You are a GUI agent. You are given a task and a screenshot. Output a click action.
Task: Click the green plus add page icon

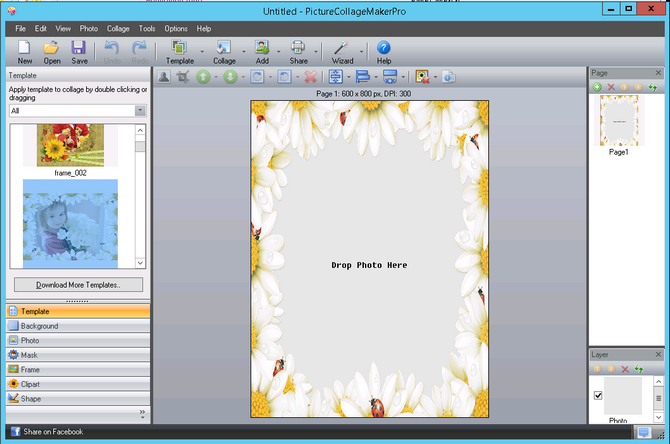click(x=597, y=87)
